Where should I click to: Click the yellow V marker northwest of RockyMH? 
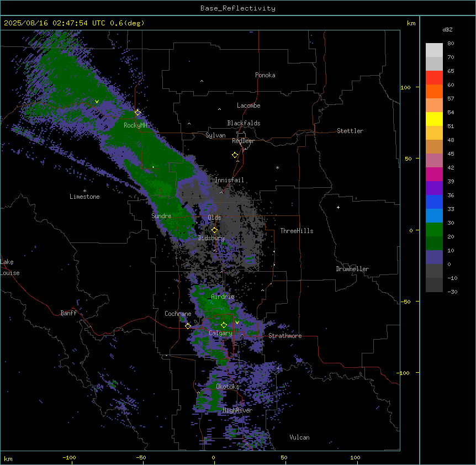point(97,102)
